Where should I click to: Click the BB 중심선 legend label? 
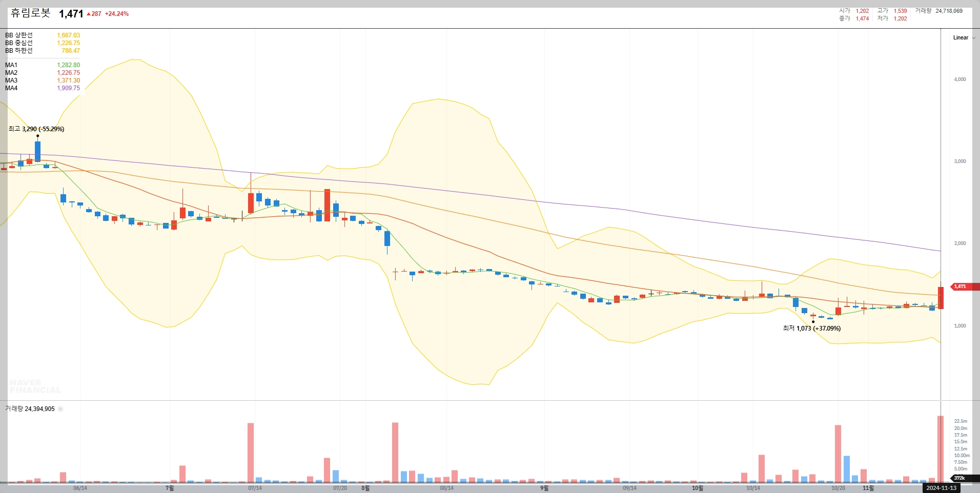coord(19,43)
